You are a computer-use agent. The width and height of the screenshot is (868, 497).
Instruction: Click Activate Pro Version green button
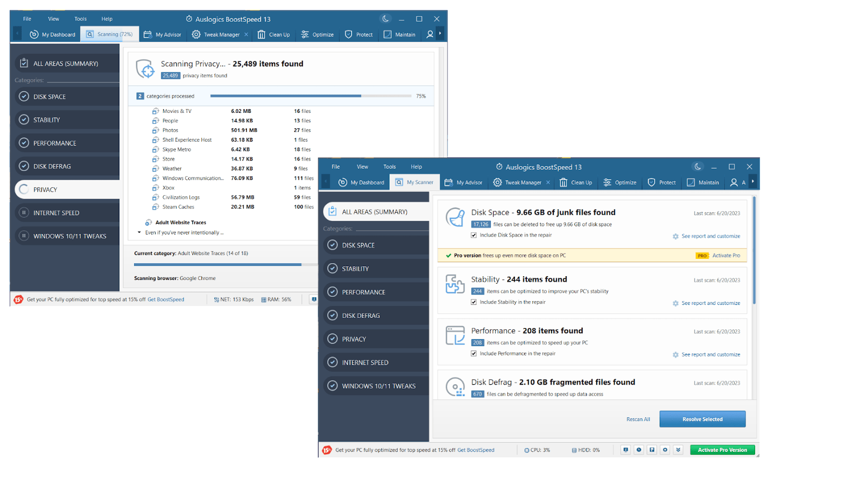pos(723,450)
